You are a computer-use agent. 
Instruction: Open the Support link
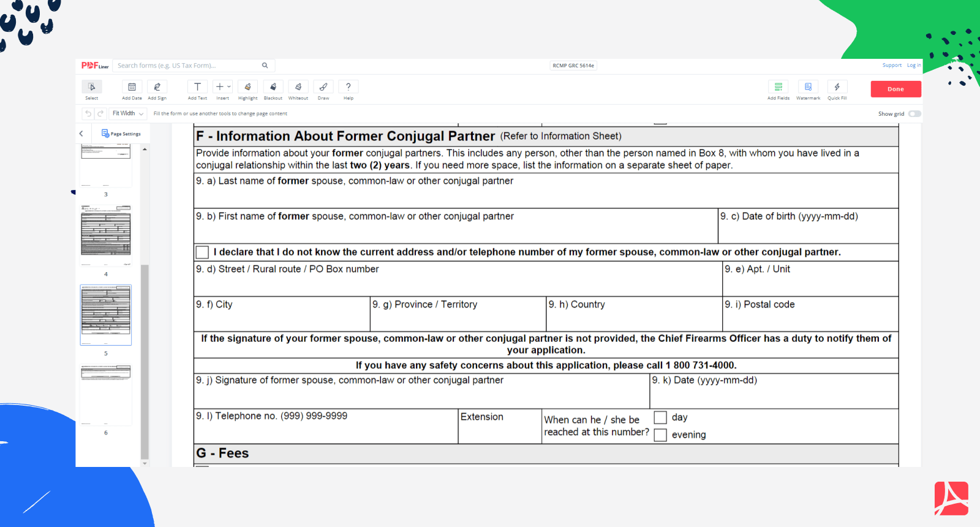click(x=892, y=65)
